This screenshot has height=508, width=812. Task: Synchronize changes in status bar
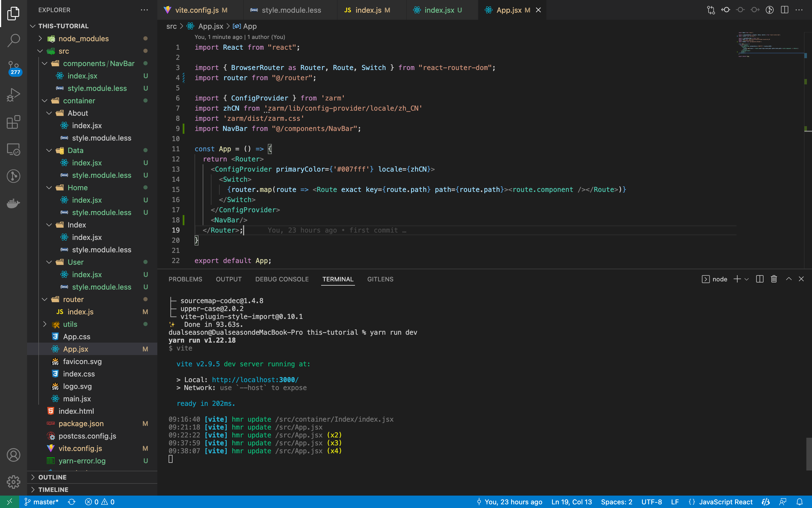click(x=71, y=502)
